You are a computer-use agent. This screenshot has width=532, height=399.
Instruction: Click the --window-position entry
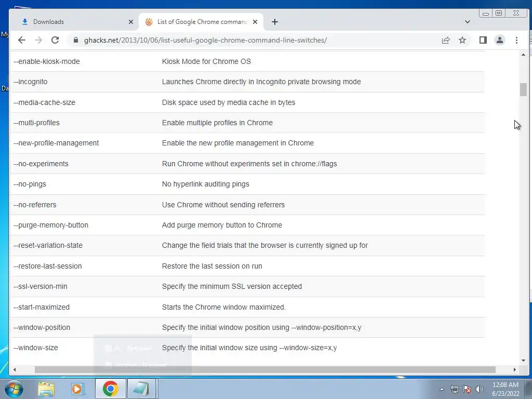42,327
